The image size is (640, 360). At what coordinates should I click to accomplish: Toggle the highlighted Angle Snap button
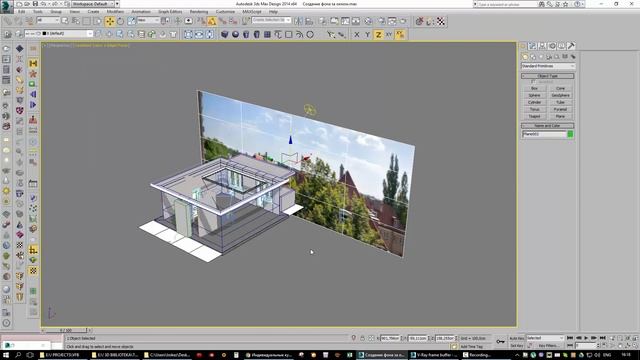211,21
